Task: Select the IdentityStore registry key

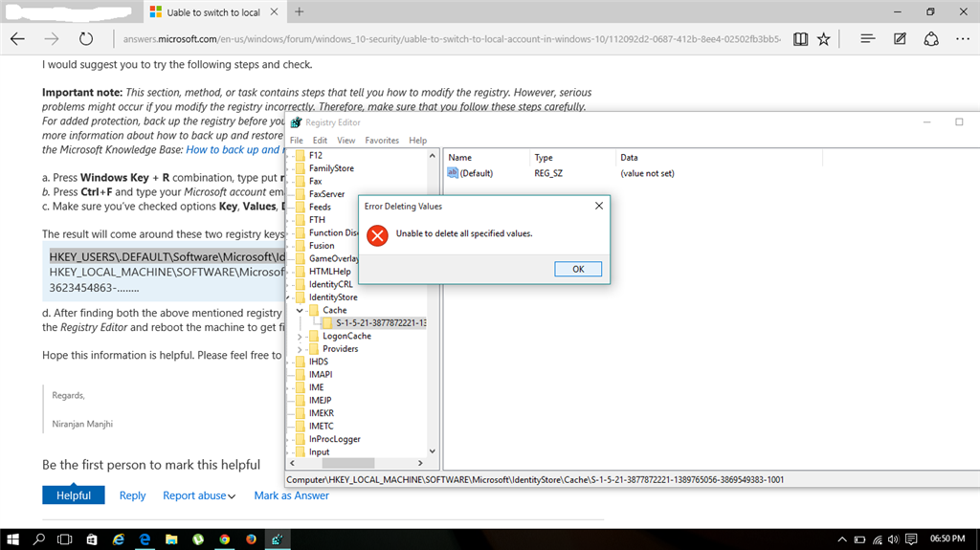Action: tap(332, 297)
